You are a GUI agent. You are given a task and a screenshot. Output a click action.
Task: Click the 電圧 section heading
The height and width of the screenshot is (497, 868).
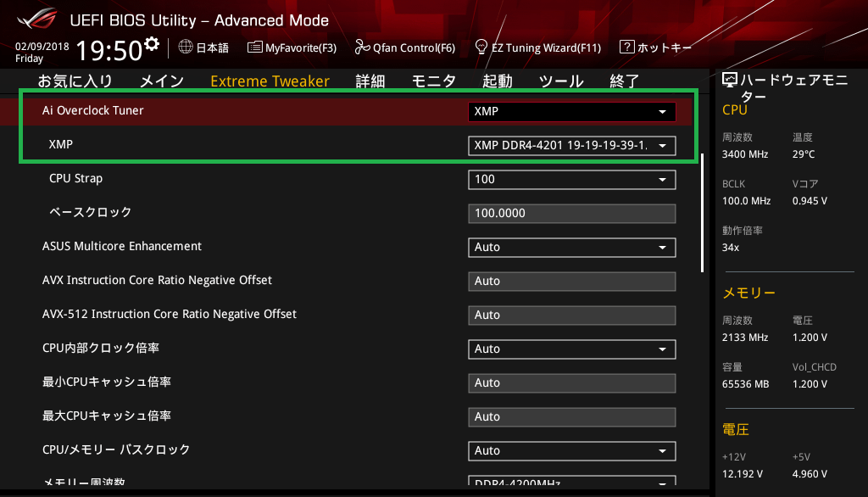coord(736,429)
